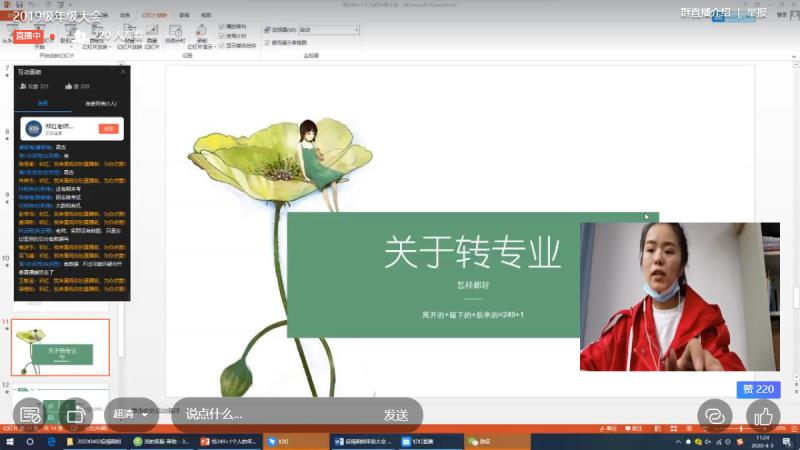Click the presenter webcam video overlay
This screenshot has width=800, height=450.
click(680, 296)
